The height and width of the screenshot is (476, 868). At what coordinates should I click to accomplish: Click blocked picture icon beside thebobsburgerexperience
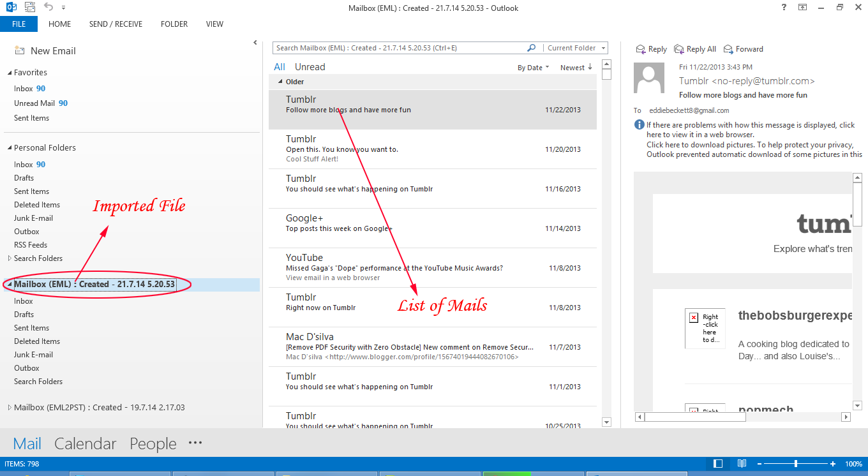(693, 317)
